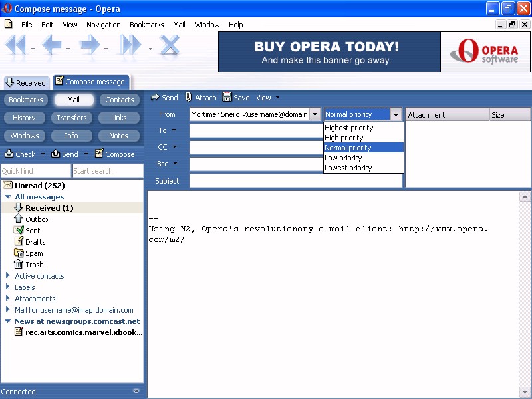Click the Contacts panel button
This screenshot has height=399, width=532.
pos(120,100)
